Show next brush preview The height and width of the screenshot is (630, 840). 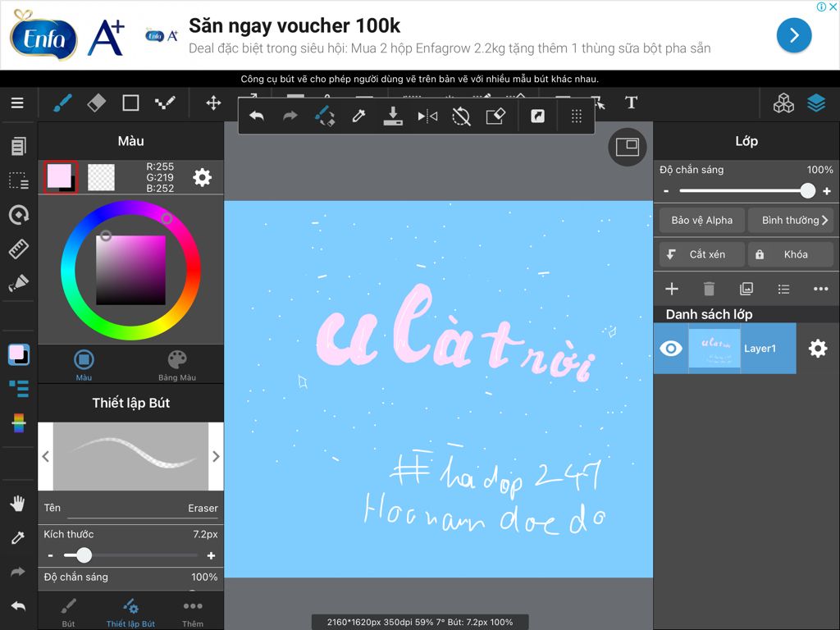tap(216, 456)
